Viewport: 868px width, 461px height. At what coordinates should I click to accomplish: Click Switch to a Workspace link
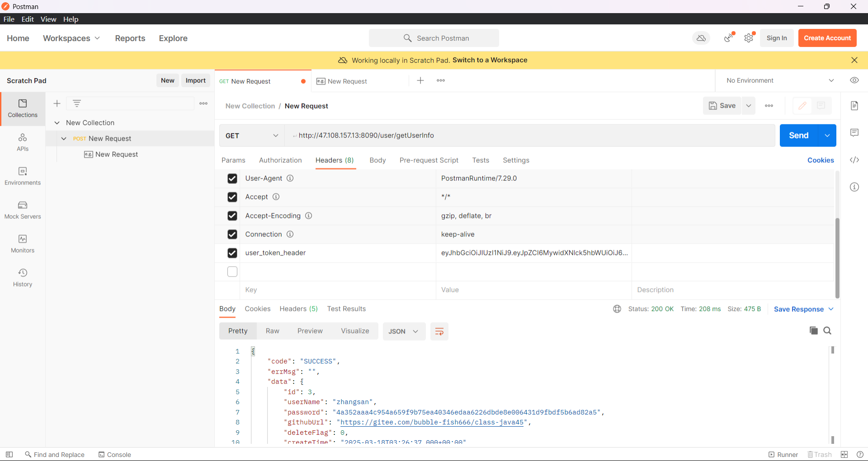coord(490,60)
